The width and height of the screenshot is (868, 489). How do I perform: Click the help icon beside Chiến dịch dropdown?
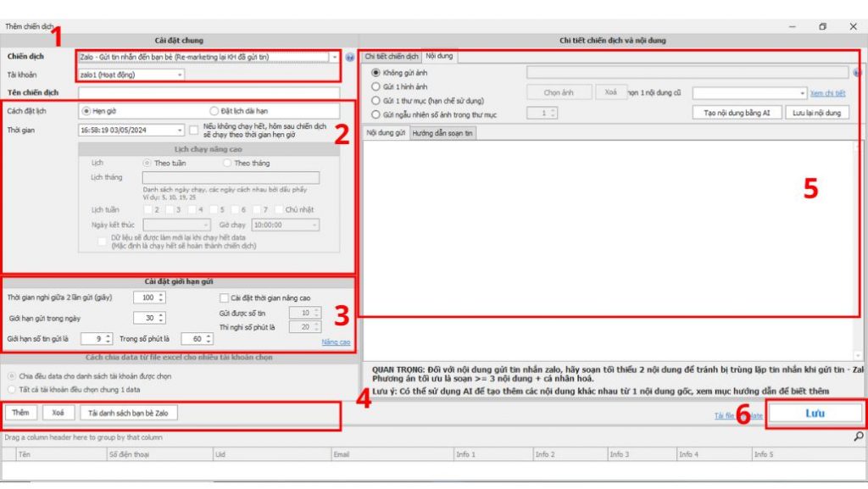[349, 58]
